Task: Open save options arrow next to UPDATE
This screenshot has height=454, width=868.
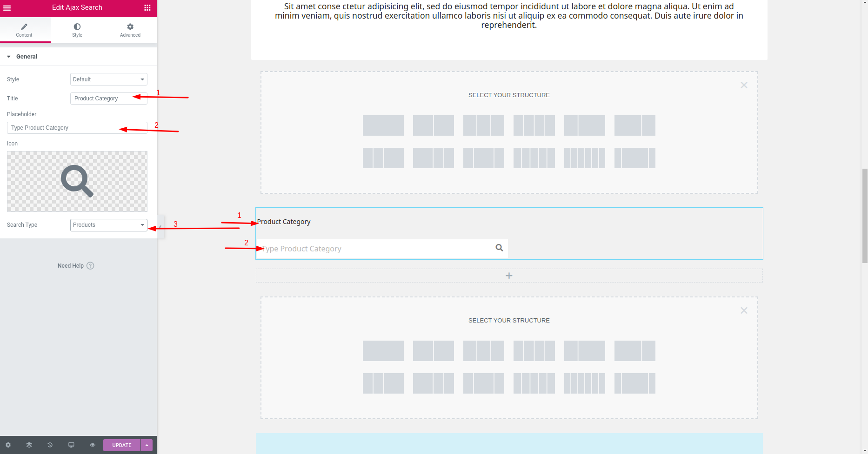Action: pos(147,445)
